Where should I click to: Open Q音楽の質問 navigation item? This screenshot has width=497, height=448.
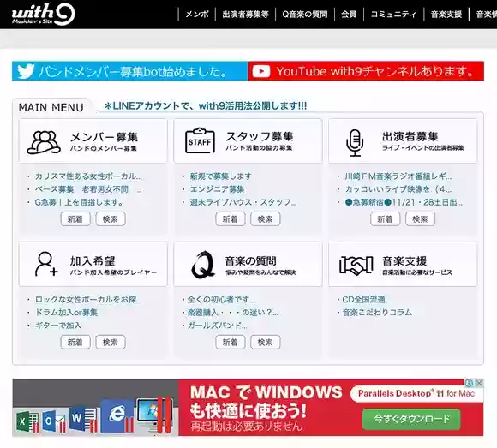click(305, 15)
